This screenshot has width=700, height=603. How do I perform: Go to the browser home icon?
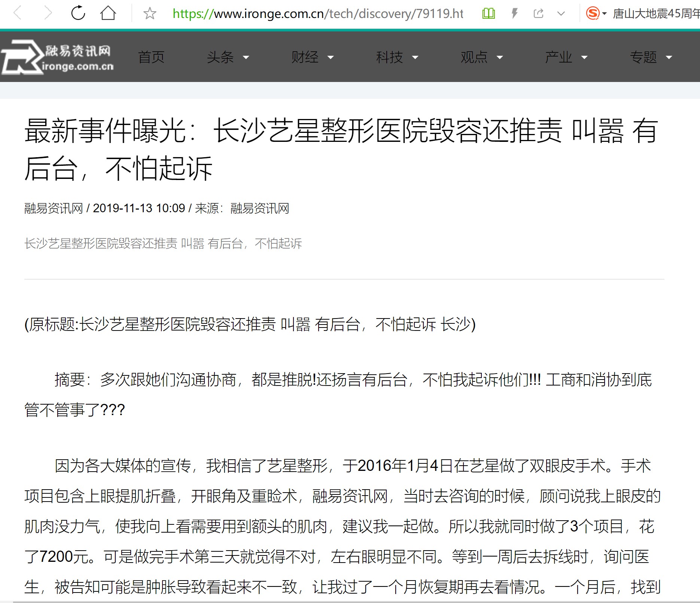pos(108,13)
